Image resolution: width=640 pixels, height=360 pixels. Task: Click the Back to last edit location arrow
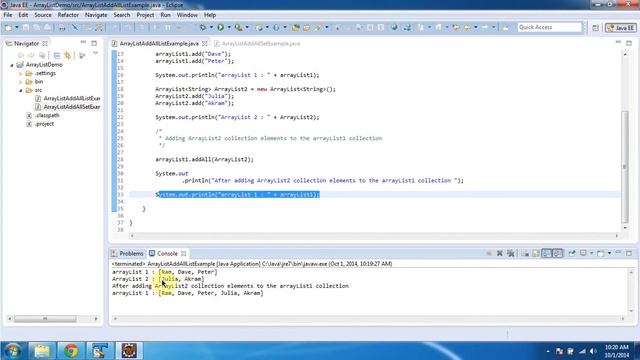[x=456, y=27]
